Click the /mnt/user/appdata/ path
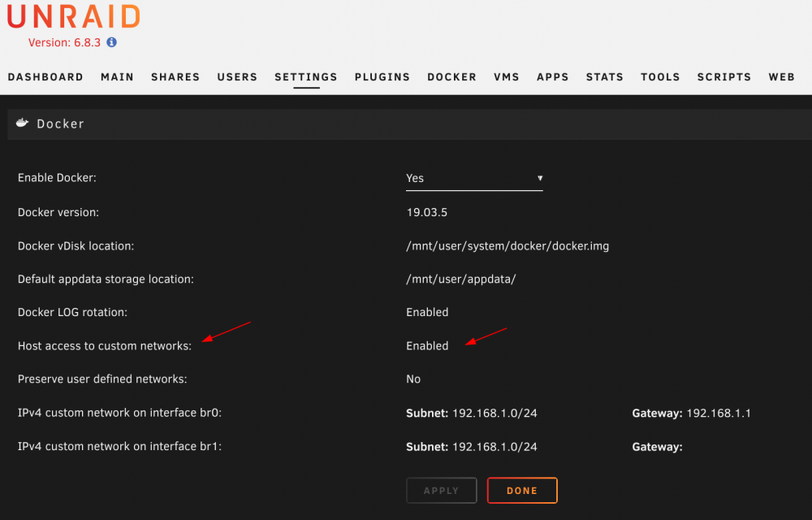Image resolution: width=812 pixels, height=520 pixels. click(461, 279)
